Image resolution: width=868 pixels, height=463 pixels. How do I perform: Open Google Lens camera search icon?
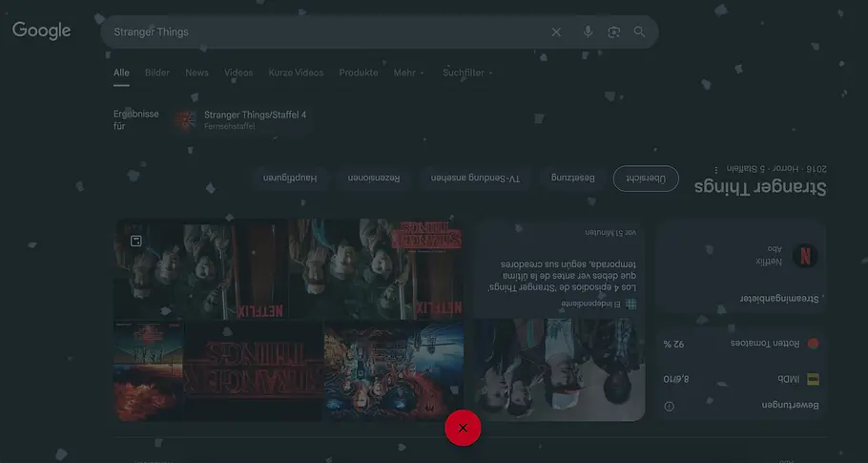pyautogui.click(x=614, y=32)
